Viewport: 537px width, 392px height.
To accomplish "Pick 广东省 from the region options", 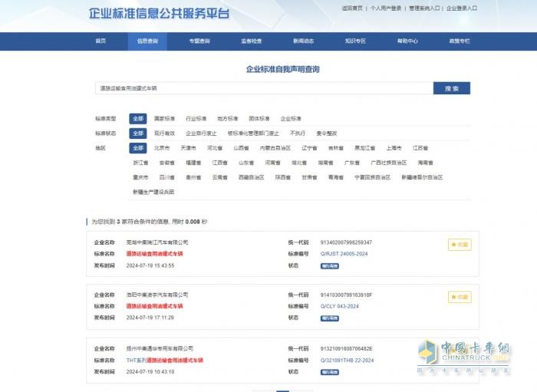I will pyautogui.click(x=351, y=163).
